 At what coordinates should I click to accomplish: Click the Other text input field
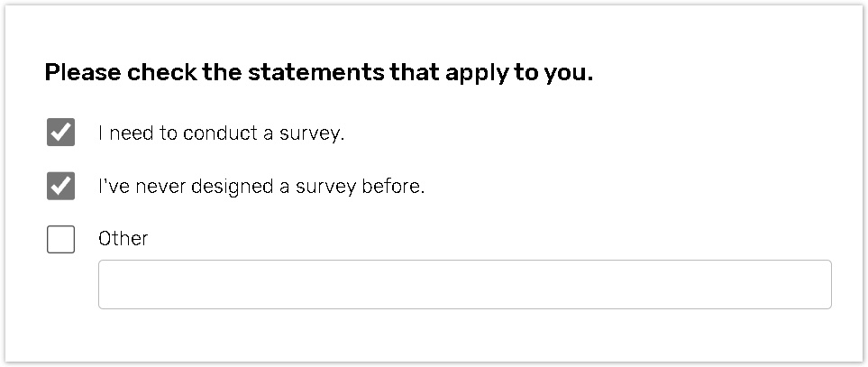(464, 285)
